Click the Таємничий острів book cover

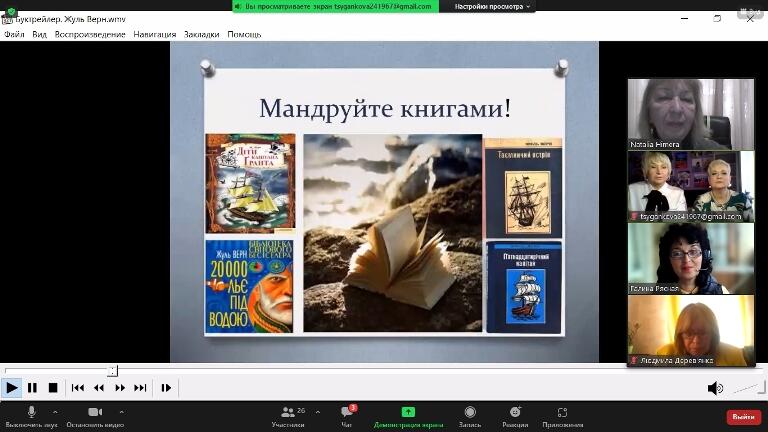[x=524, y=188]
